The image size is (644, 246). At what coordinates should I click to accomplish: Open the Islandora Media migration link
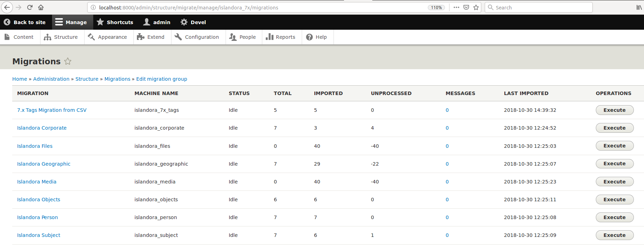37,182
